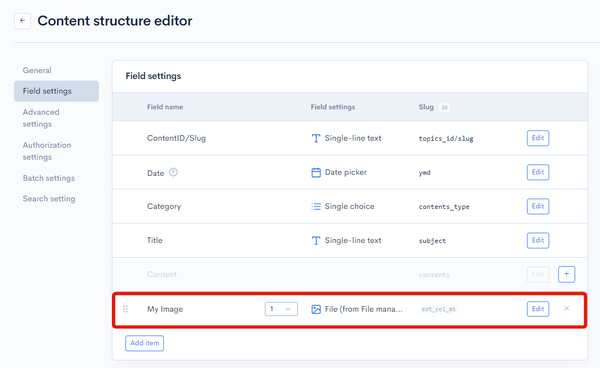The height and width of the screenshot is (368, 600).
Task: Click the My Image field name
Action: pos(165,309)
